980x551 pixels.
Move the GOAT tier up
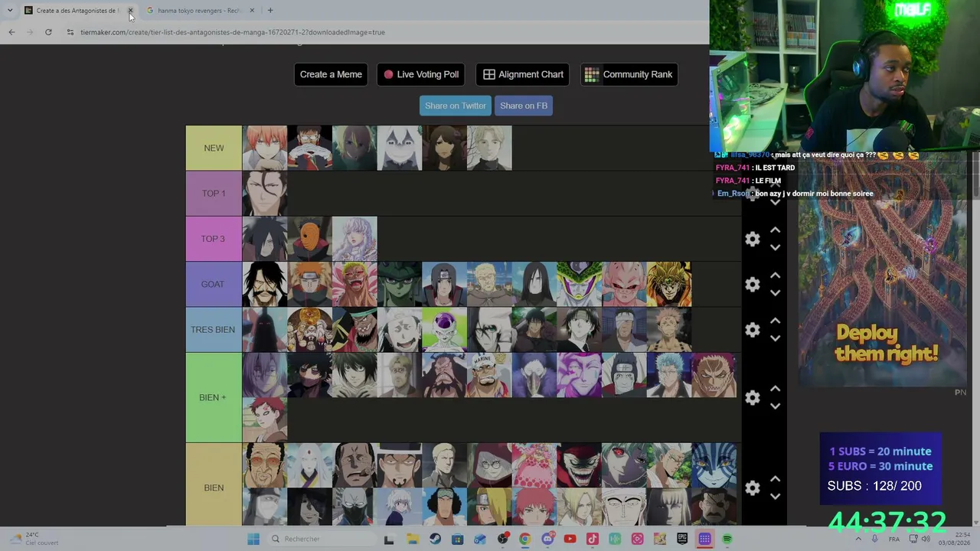coord(775,275)
